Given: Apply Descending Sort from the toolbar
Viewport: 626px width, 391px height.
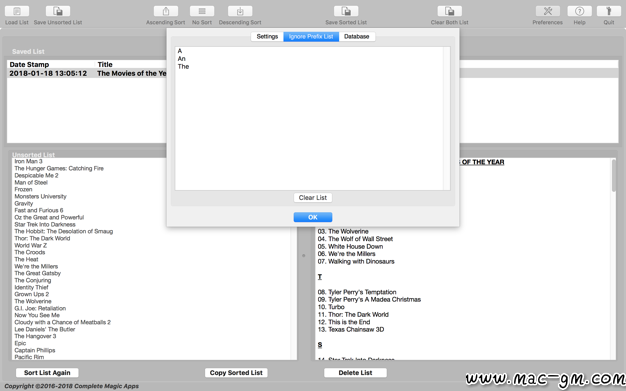Looking at the screenshot, I should [240, 11].
